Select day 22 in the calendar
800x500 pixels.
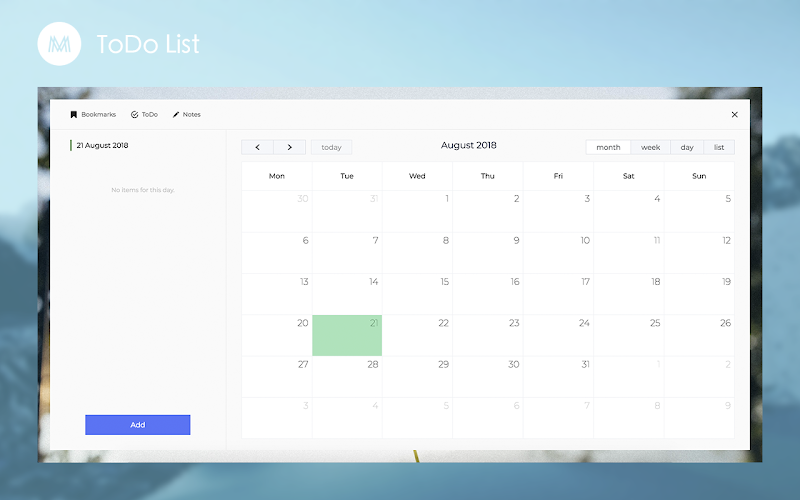point(417,335)
